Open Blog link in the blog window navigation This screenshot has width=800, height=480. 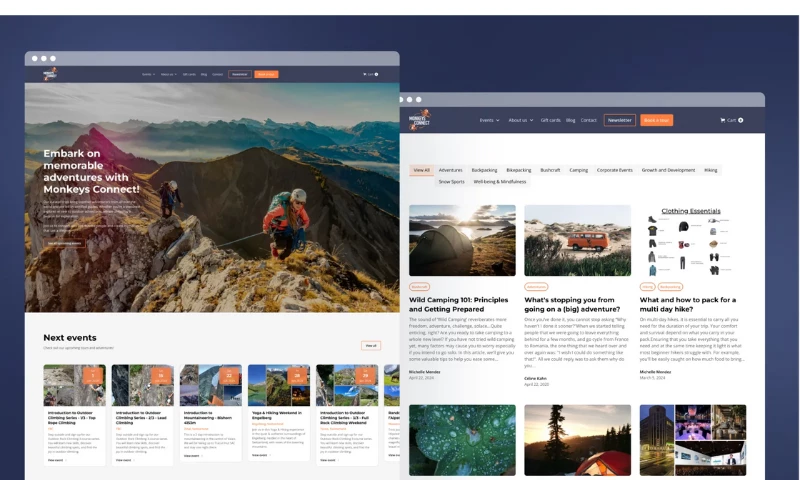point(570,120)
